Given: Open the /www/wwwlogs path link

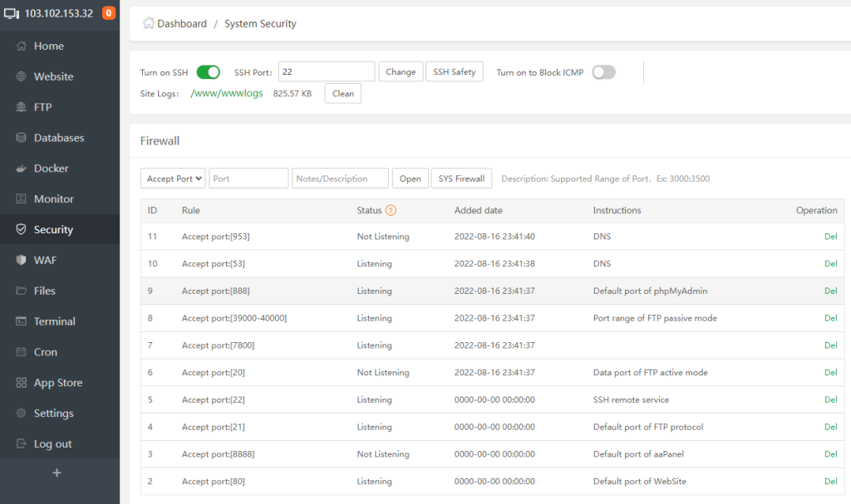Looking at the screenshot, I should [x=226, y=94].
